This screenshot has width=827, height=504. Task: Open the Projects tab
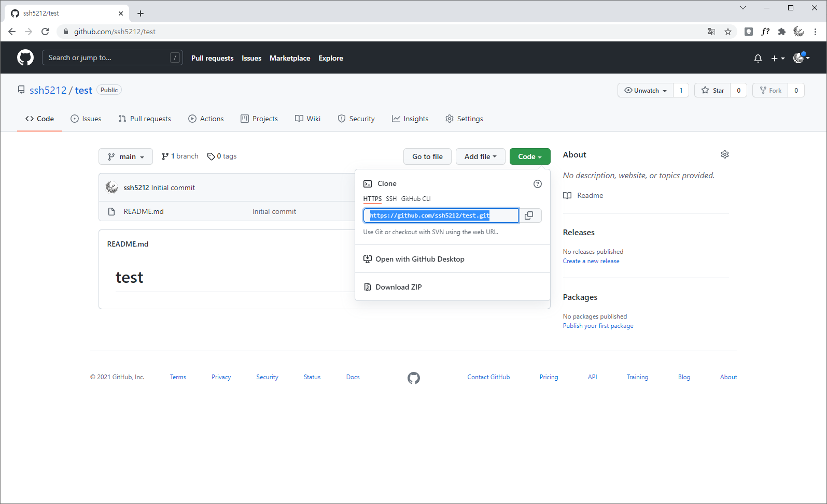(259, 119)
